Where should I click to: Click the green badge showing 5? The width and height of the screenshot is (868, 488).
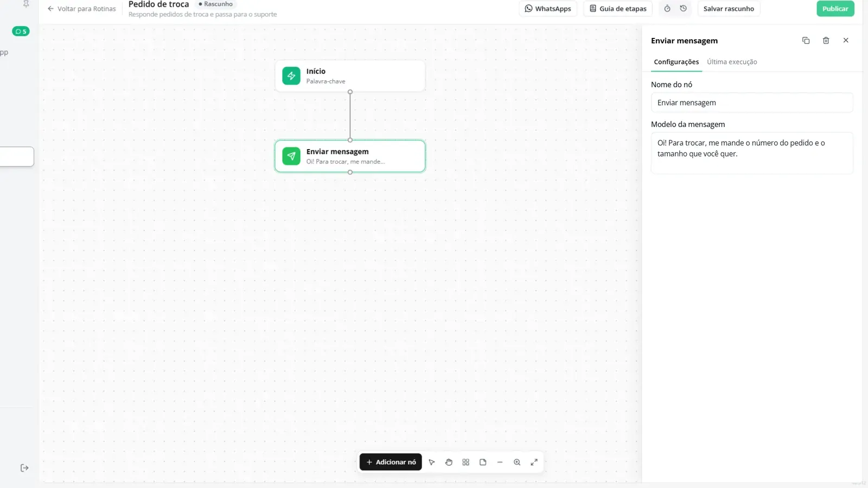click(21, 31)
